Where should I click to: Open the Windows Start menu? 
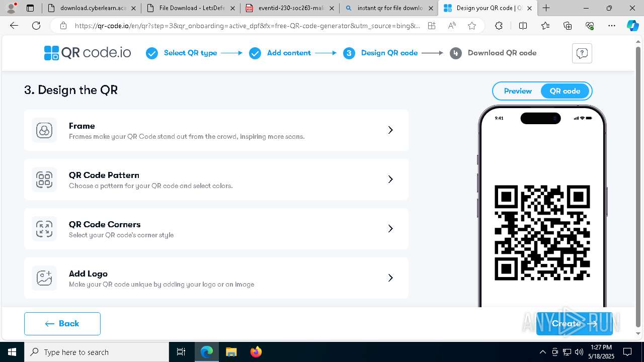pos(12,352)
